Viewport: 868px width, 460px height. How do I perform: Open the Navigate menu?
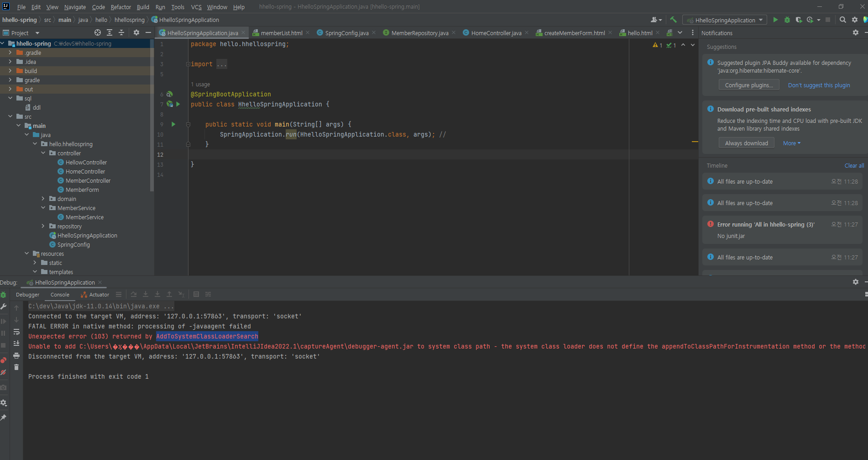point(75,7)
